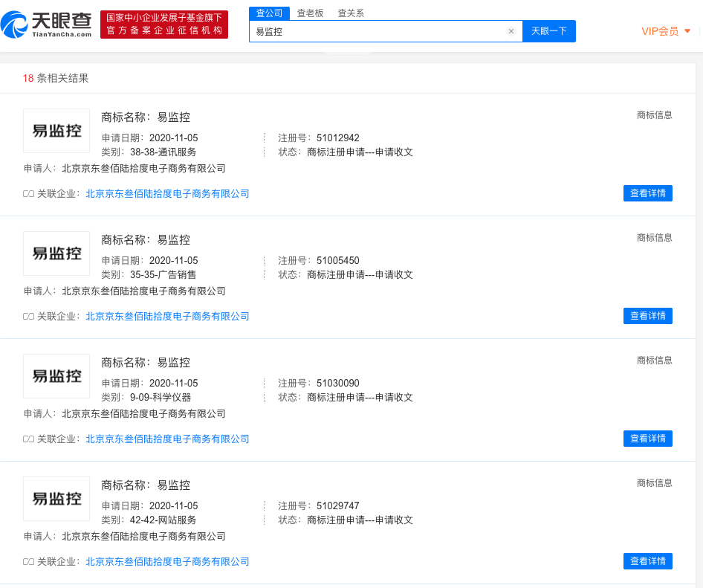703x588 pixels.
Task: Click 申请人 line in the 51029747 result
Action: click(x=125, y=537)
